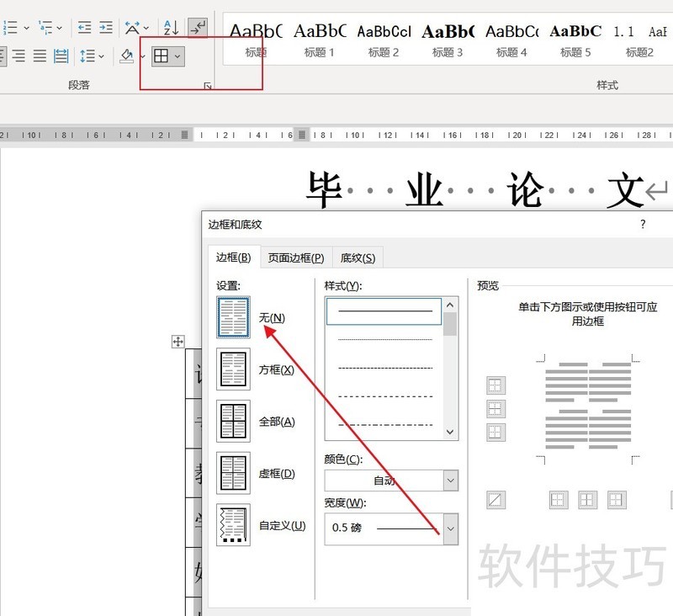The height and width of the screenshot is (616, 673).
Task: Open the 颜色 color dropdown
Action: 450,481
